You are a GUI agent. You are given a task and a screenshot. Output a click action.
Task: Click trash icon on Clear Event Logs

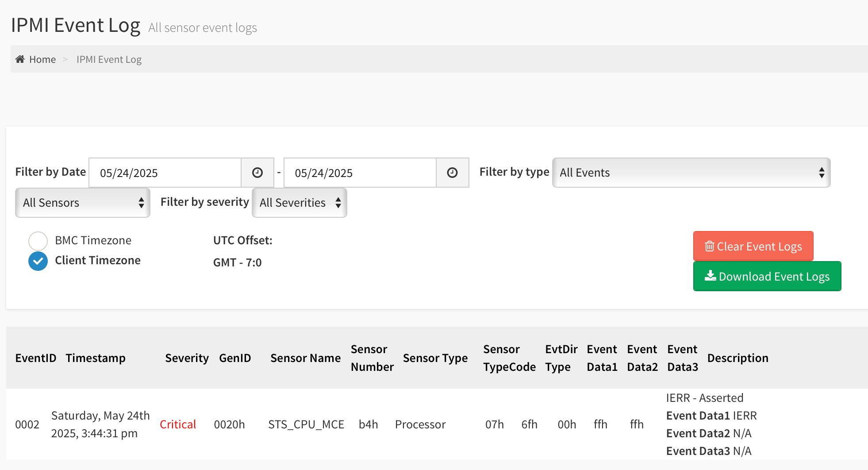709,246
